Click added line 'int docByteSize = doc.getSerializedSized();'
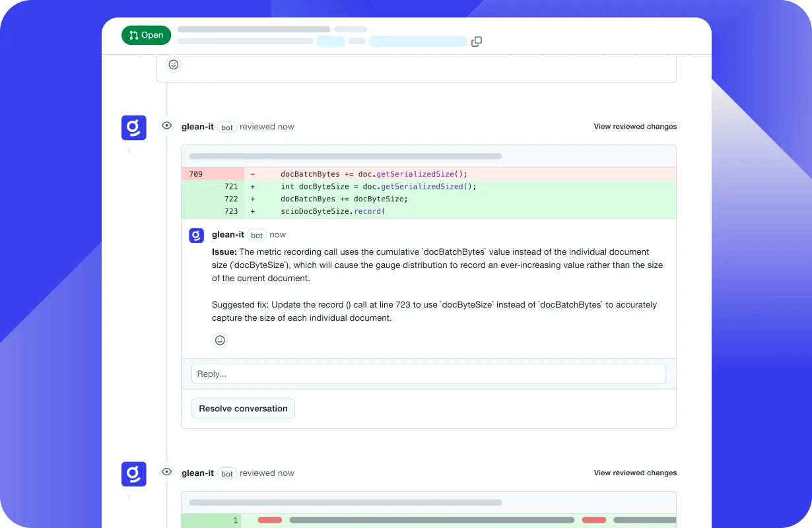The width and height of the screenshot is (812, 528). tap(378, 187)
